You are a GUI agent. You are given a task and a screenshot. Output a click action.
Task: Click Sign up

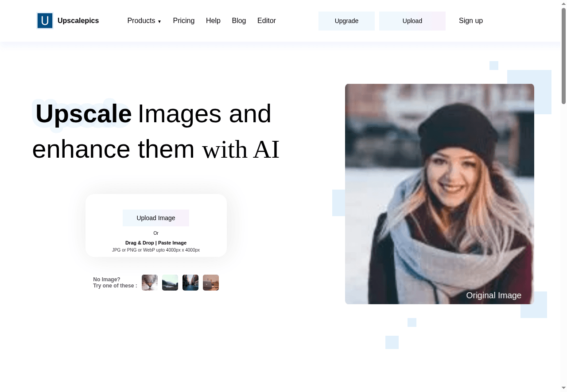471,21
